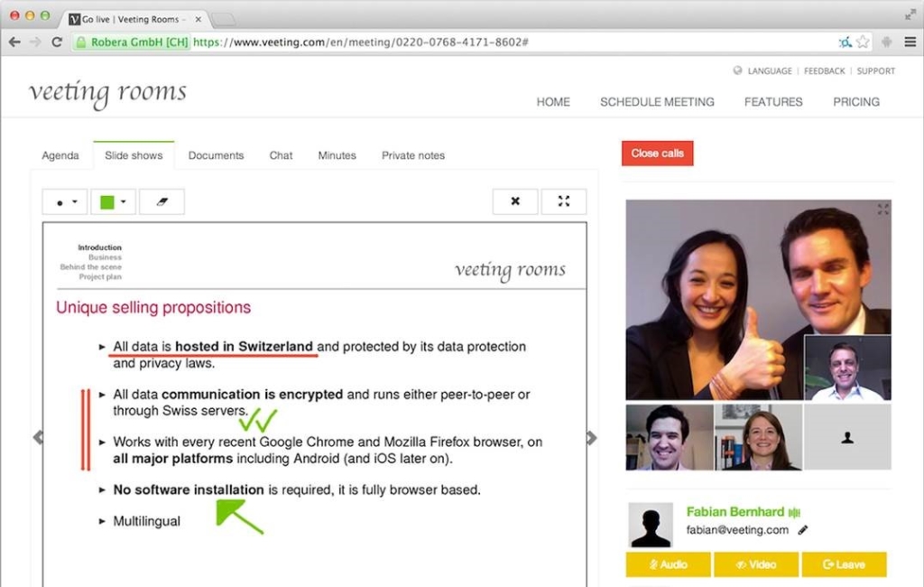
Task: Change LANGUAGE from the top links
Action: tap(770, 70)
